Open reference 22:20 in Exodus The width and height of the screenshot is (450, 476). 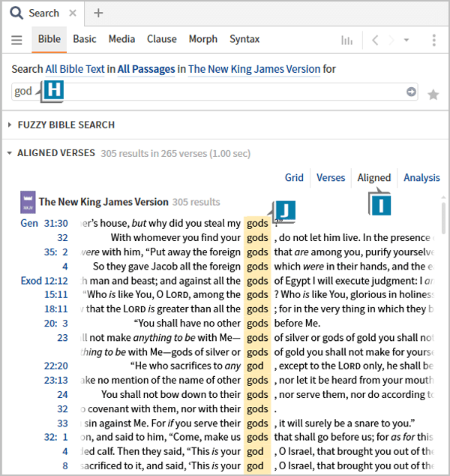[x=55, y=366]
